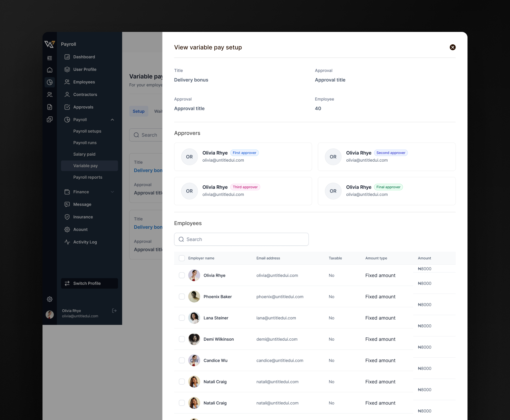
Task: Click the Activity Log pulse icon
Action: 67,242
